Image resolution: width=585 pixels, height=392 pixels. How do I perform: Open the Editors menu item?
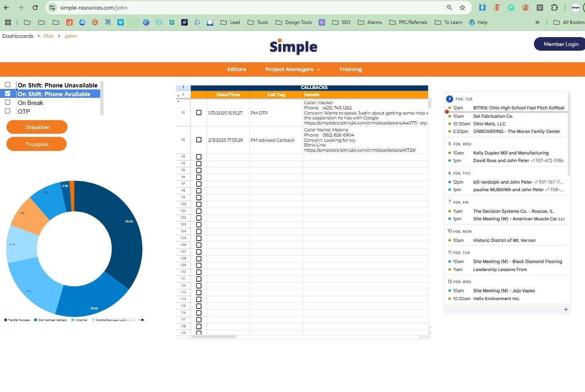[237, 69]
